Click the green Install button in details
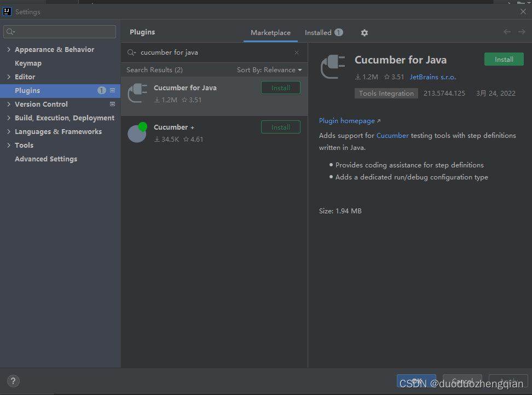This screenshot has height=395, width=532. click(x=504, y=59)
